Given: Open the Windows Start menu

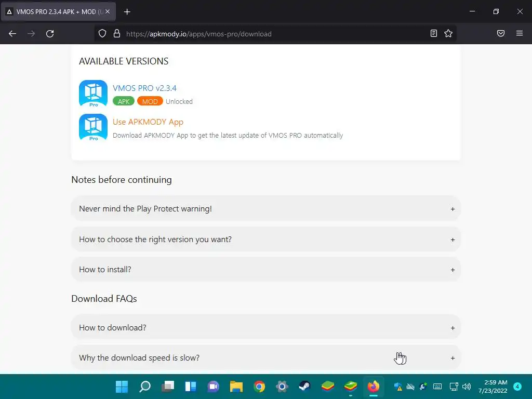Looking at the screenshot, I should click(x=122, y=387).
